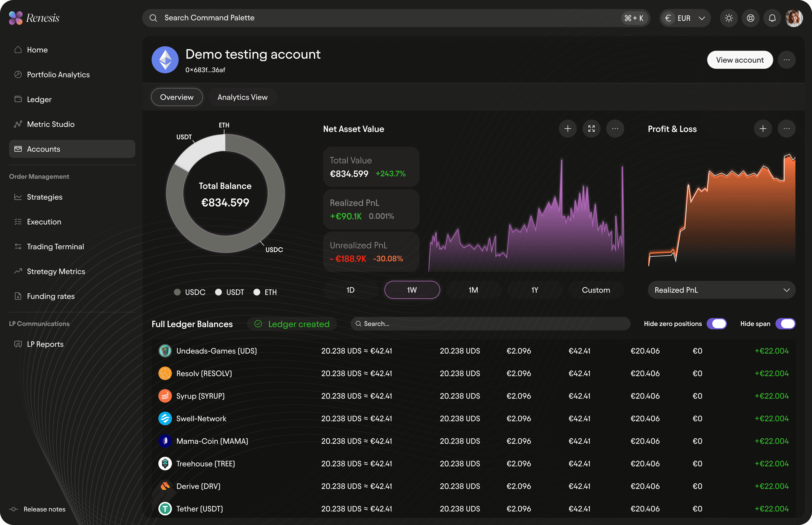The height and width of the screenshot is (525, 812).
Task: Click the Ethereum account avatar icon
Action: (165, 60)
